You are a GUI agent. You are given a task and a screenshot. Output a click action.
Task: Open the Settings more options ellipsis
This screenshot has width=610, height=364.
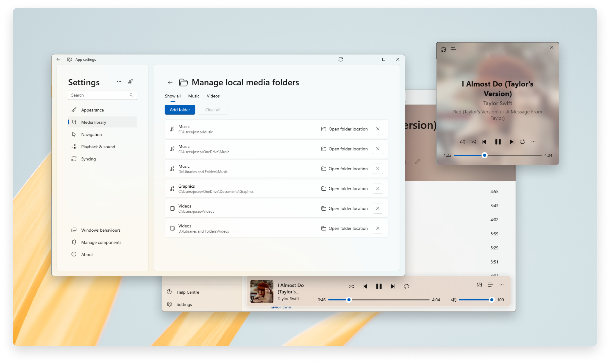point(119,82)
